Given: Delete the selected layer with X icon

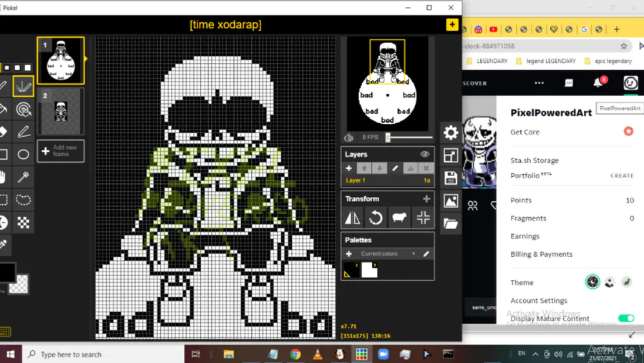Looking at the screenshot, I should [426, 168].
